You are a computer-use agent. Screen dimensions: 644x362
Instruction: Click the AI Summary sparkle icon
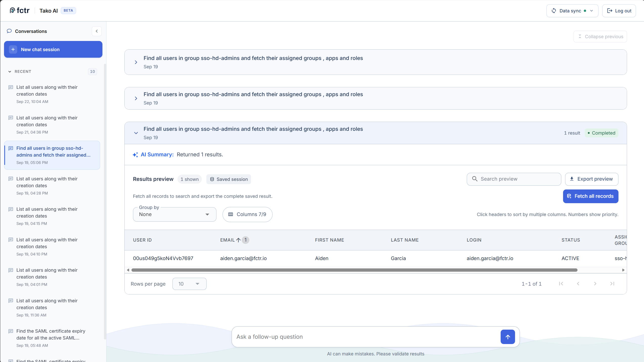[136, 155]
